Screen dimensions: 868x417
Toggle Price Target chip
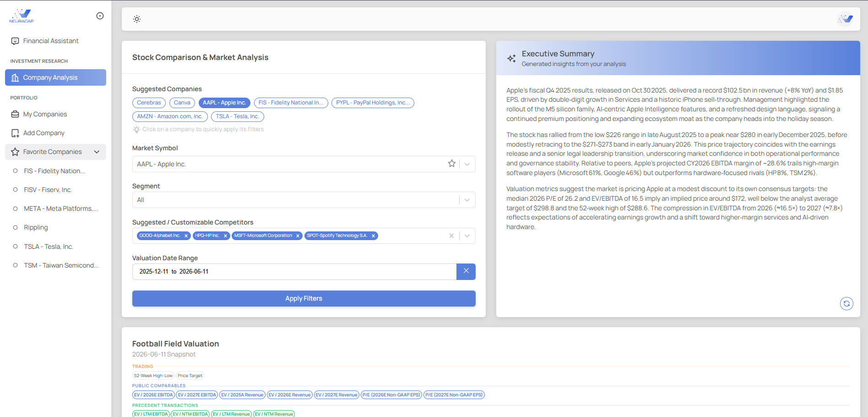[x=190, y=376]
